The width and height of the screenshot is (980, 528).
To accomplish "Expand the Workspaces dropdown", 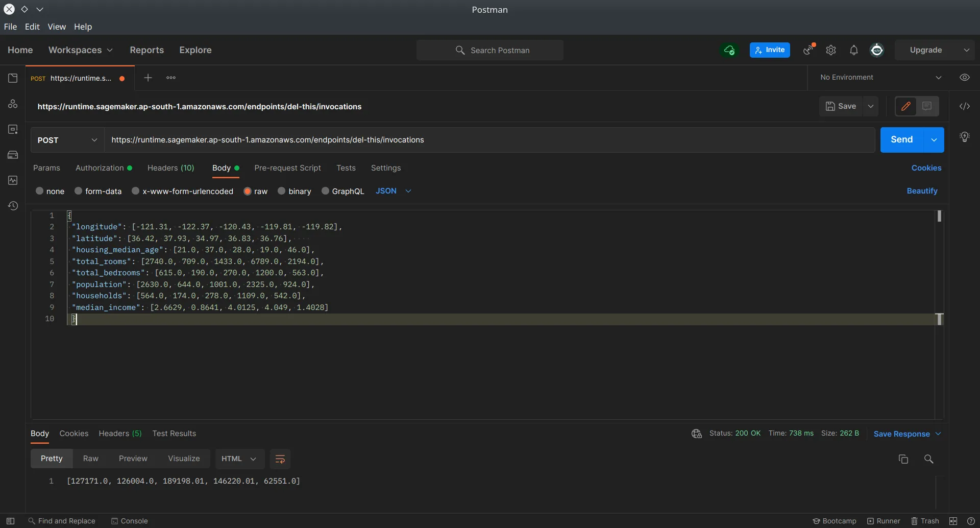I will tap(81, 50).
